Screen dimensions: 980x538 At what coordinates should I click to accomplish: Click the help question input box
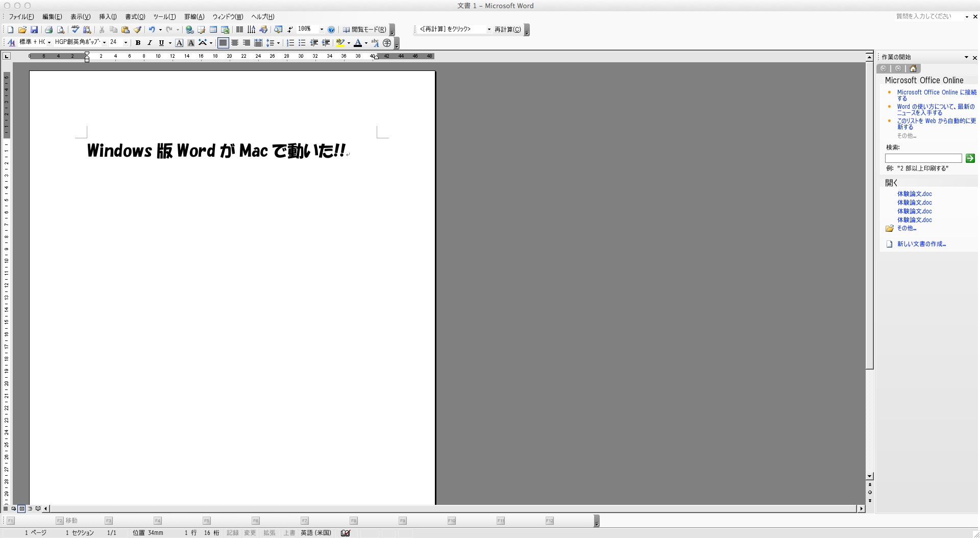(928, 16)
